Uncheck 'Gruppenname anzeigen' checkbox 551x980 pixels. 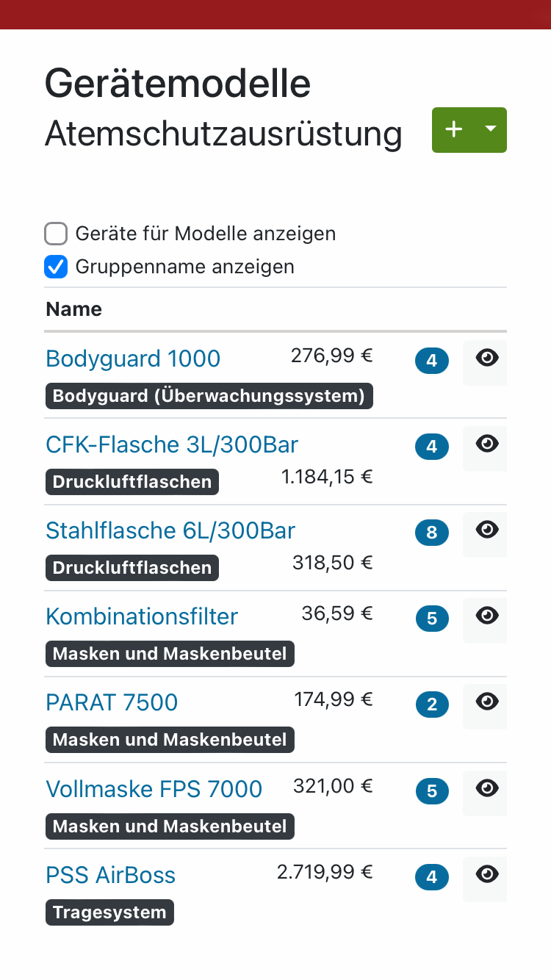(56, 267)
